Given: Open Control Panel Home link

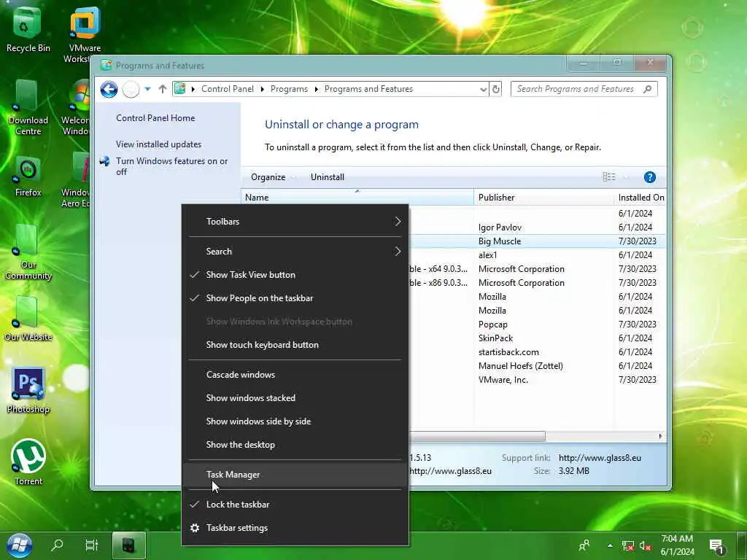Looking at the screenshot, I should (x=155, y=118).
